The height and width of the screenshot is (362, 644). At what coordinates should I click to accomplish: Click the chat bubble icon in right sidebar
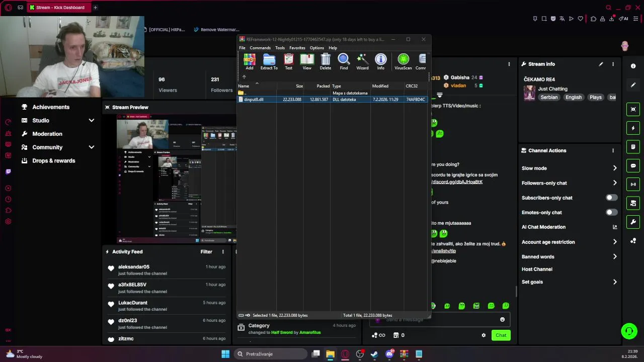point(633,165)
